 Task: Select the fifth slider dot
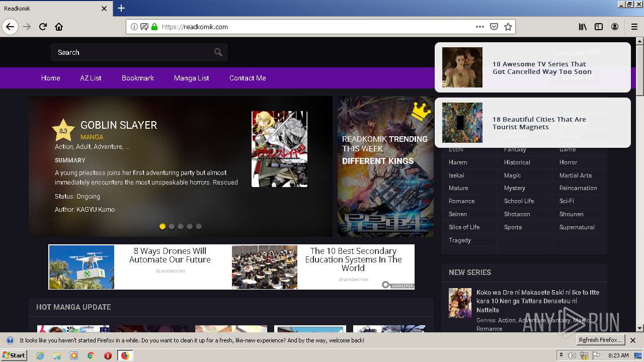coord(199,226)
